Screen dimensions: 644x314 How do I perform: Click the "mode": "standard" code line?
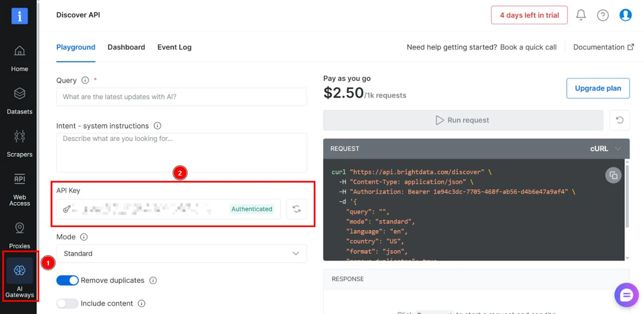point(380,221)
